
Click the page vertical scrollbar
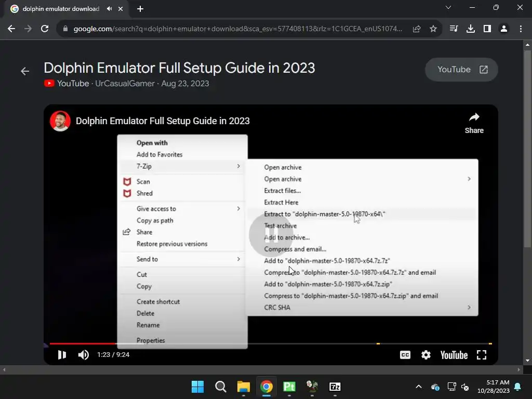click(x=527, y=149)
